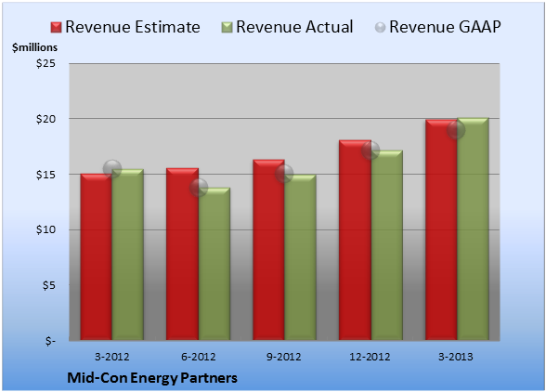This screenshot has height=392, width=546.
Task: Click the '12-2012' x-axis label
Action: coord(370,357)
